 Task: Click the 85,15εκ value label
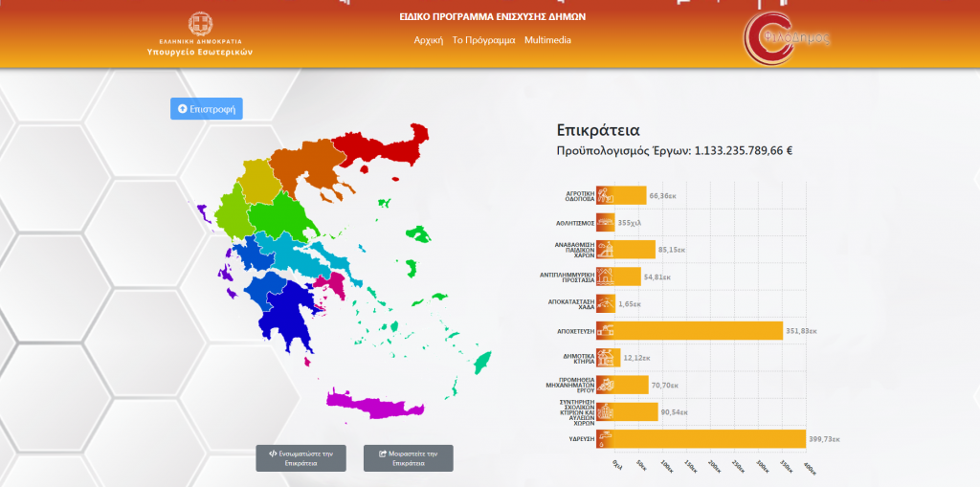672,250
